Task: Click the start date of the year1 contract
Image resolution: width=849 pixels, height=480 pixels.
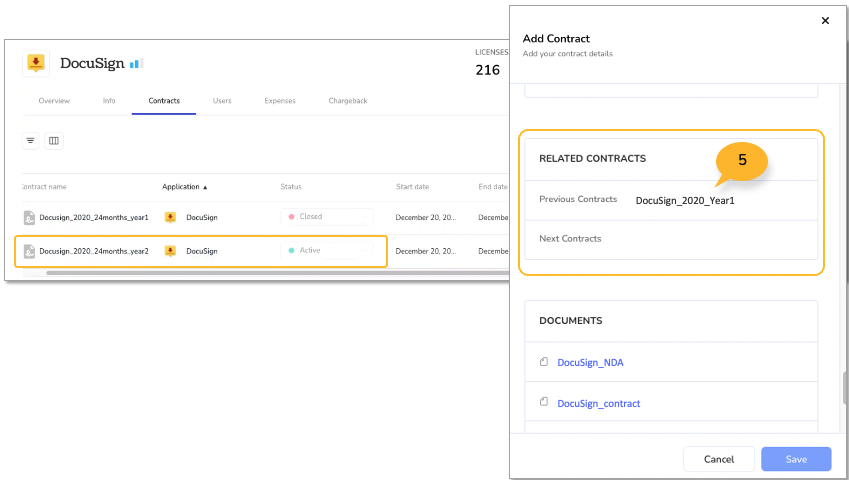Action: [x=426, y=218]
